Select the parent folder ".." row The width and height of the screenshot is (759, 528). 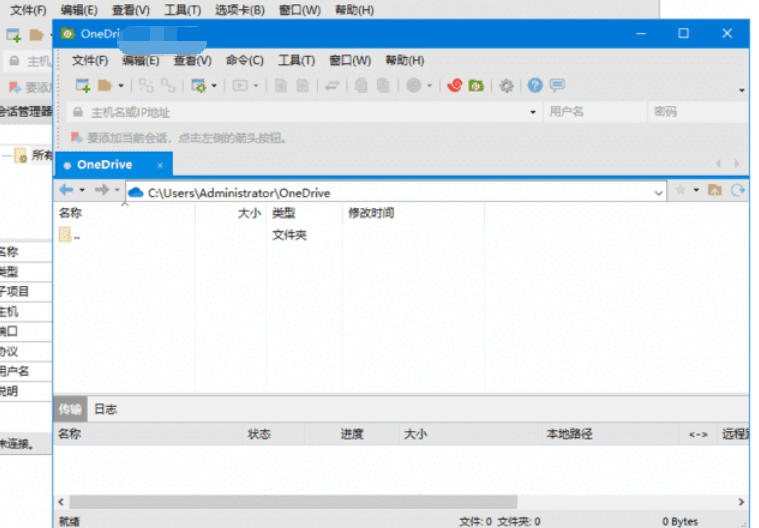pos(269,235)
